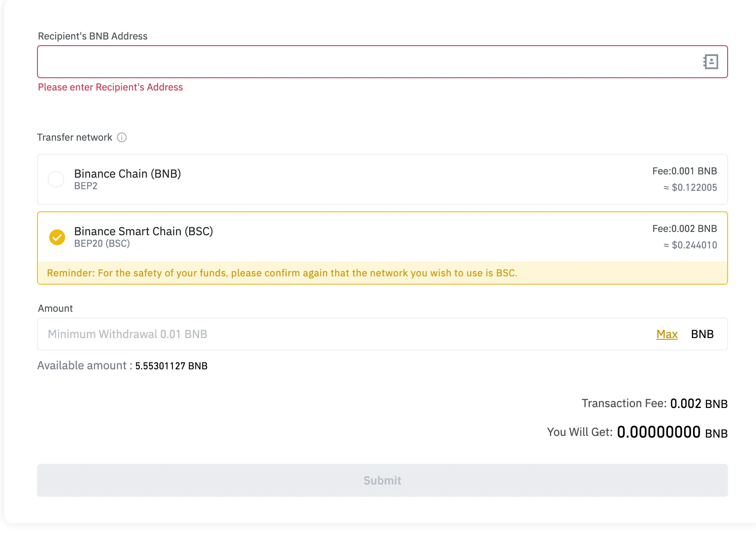The image size is (756, 533).
Task: Select the Binance Chain (BNB) radio button
Action: 56,179
